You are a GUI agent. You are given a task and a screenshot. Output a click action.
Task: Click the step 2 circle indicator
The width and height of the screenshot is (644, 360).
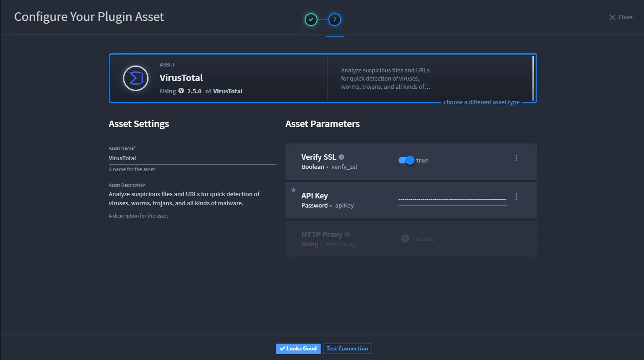335,20
